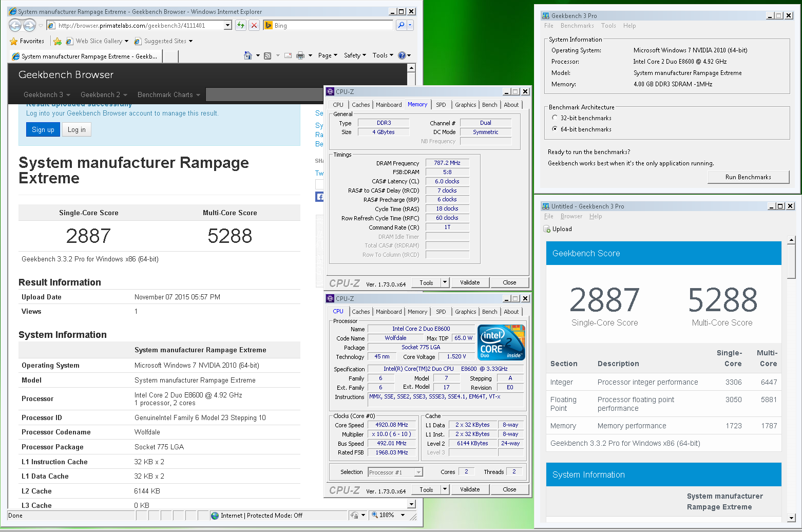Open Benchmarks menu in Geekbench 3 Pro
Image resolution: width=802 pixels, height=532 pixels.
(x=577, y=26)
